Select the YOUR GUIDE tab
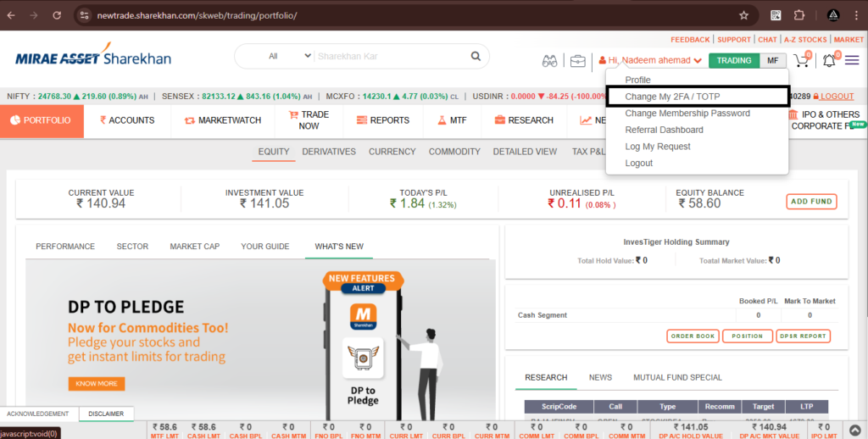The image size is (868, 439). click(265, 247)
